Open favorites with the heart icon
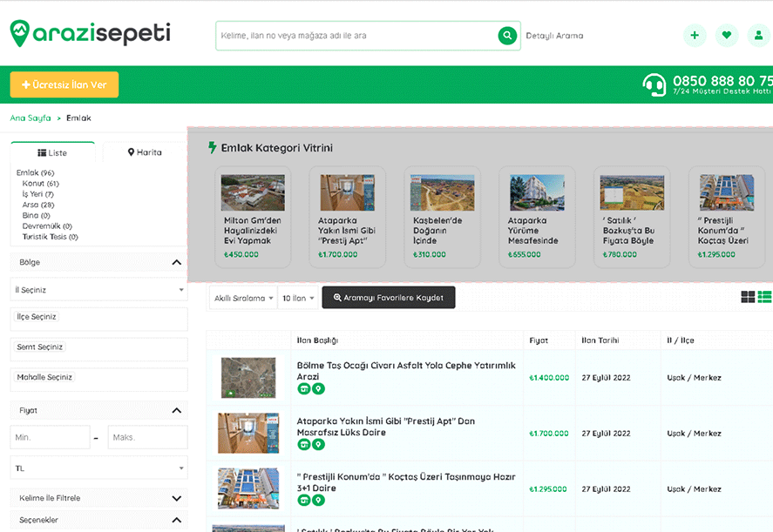Viewport: 773px width, 532px height. point(726,36)
